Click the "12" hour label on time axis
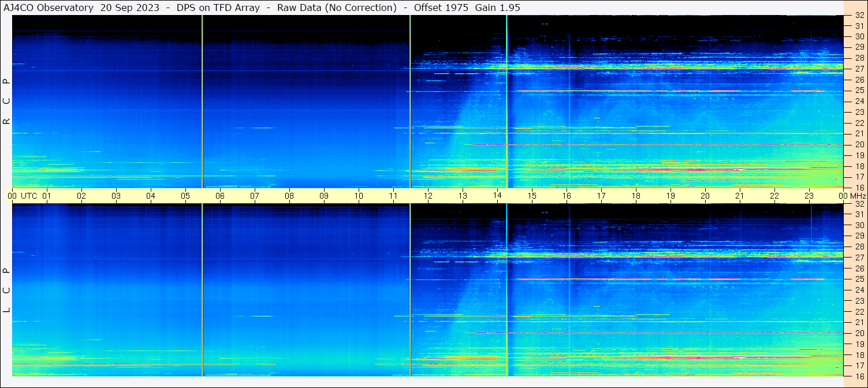The image size is (868, 388). (428, 196)
